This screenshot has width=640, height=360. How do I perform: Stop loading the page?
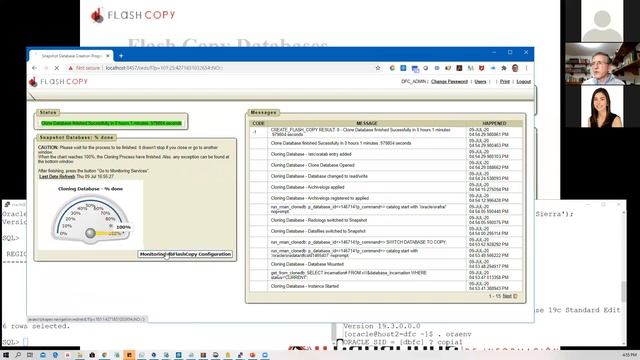pos(57,68)
